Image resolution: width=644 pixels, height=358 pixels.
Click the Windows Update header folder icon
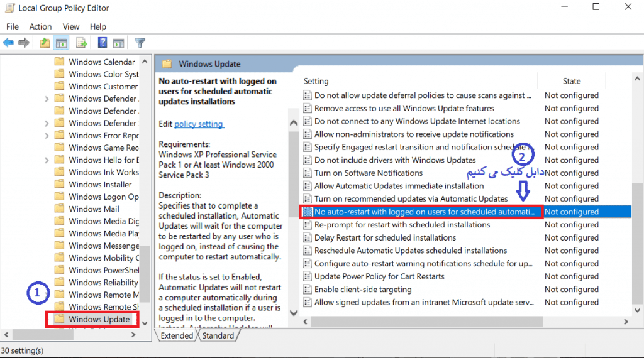click(167, 64)
